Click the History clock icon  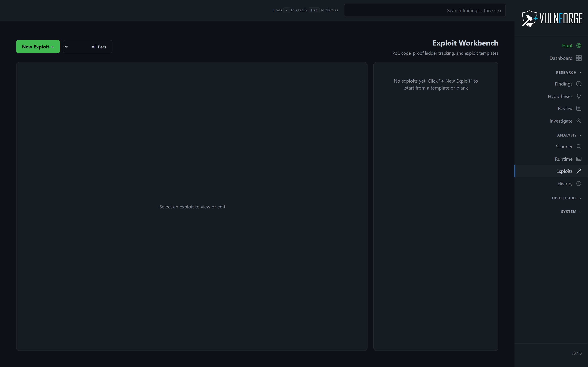579,183
